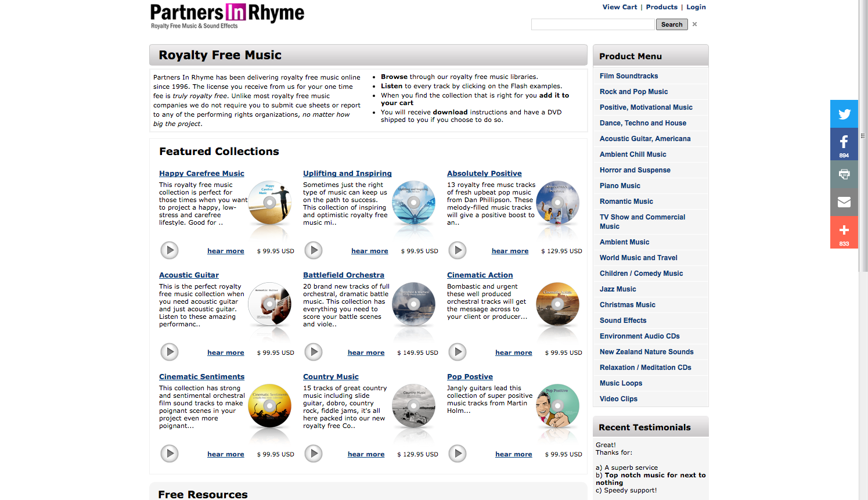Open Rock and Pop Music category

(633, 92)
